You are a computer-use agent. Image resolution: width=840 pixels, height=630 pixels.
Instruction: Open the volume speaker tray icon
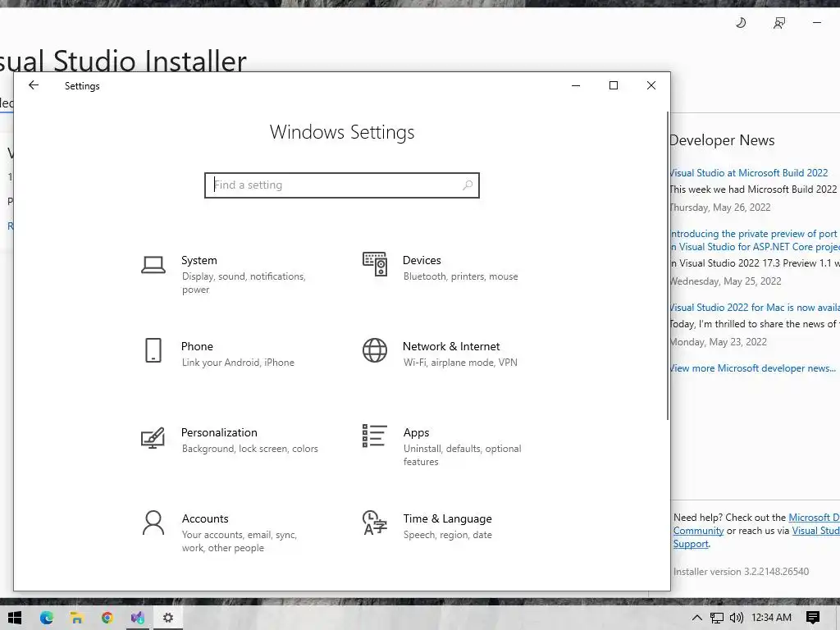pyautogui.click(x=737, y=618)
